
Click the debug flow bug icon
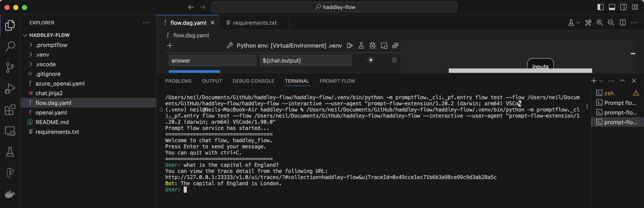[373, 46]
